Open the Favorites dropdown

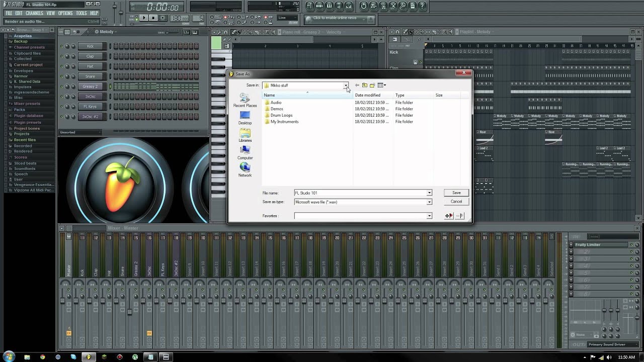[429, 216]
